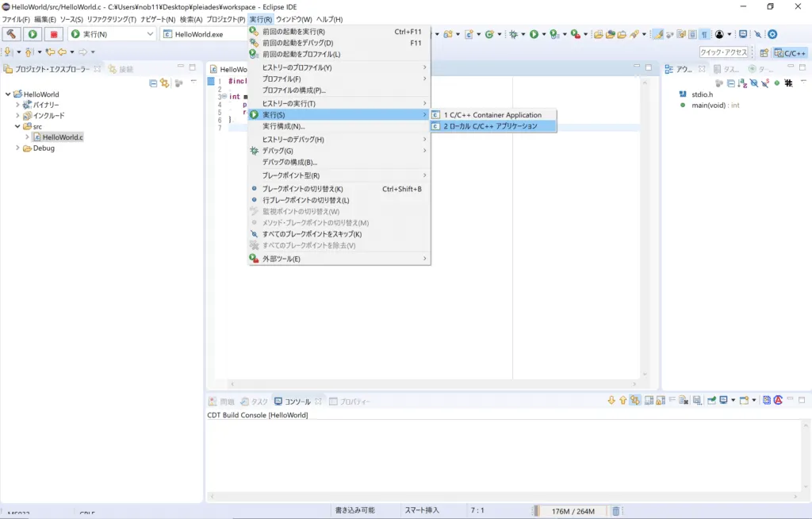This screenshot has width=812, height=519.
Task: Select 1 C/C++ Container Application entry
Action: click(493, 115)
